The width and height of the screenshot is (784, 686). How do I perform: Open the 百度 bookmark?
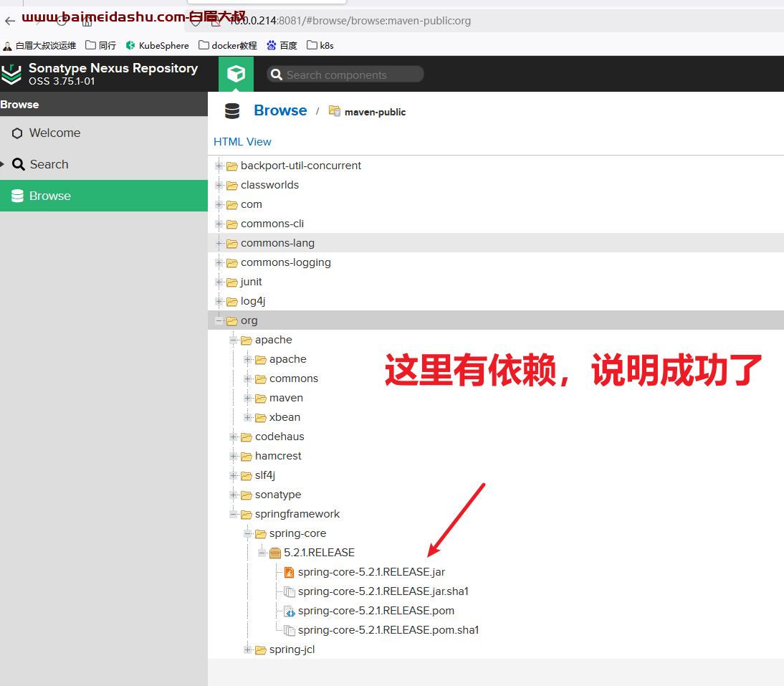point(282,45)
